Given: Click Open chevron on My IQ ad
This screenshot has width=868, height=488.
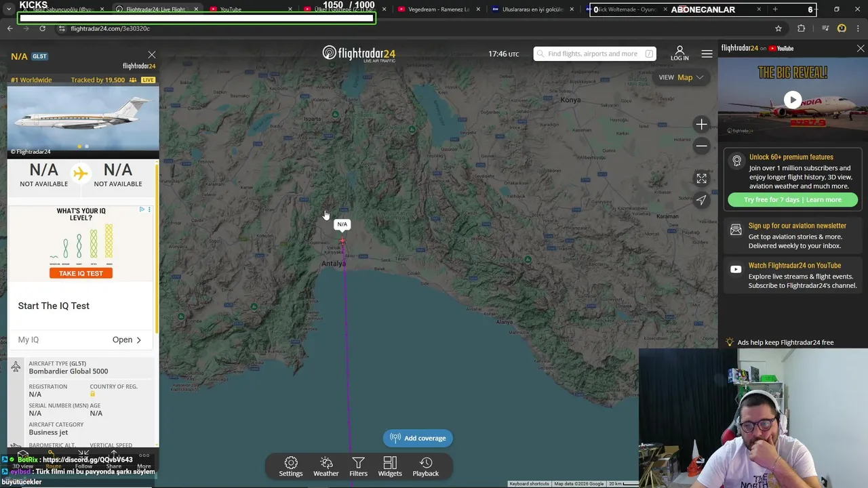Looking at the screenshot, I should point(127,340).
